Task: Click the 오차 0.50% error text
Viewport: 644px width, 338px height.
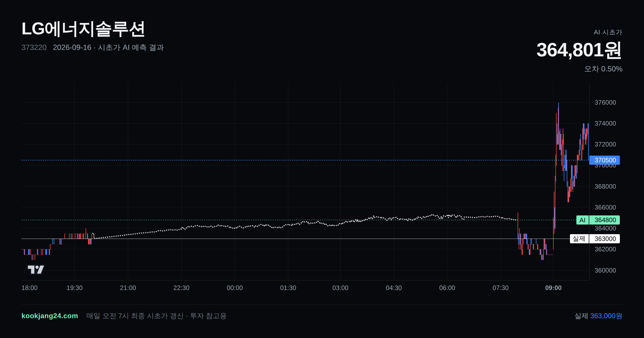Action: point(603,69)
